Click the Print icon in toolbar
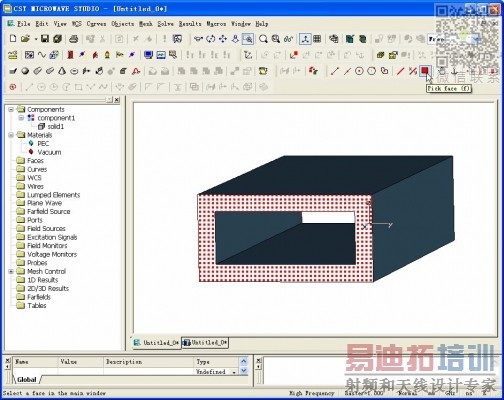The width and height of the screenshot is (504, 400). click(73, 39)
